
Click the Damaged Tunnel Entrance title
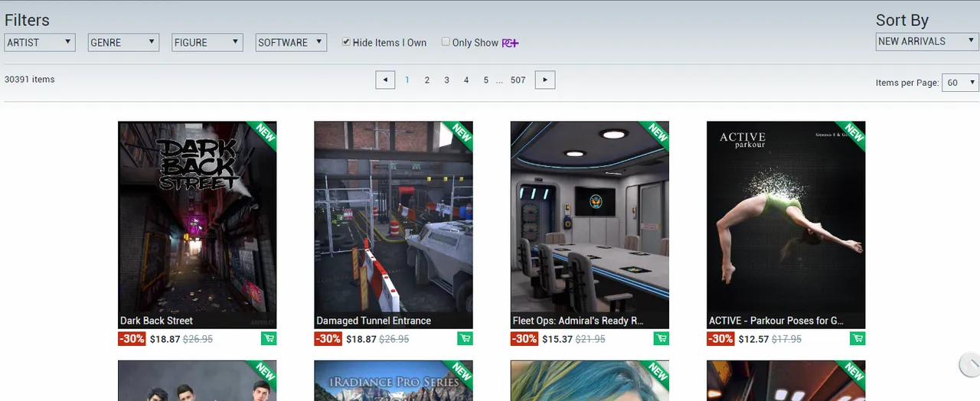coord(374,321)
